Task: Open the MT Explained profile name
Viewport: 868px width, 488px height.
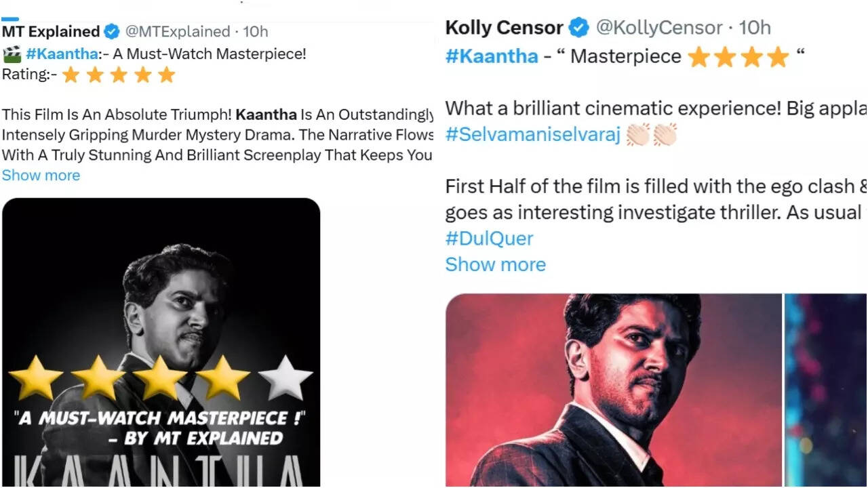Action: coord(51,32)
